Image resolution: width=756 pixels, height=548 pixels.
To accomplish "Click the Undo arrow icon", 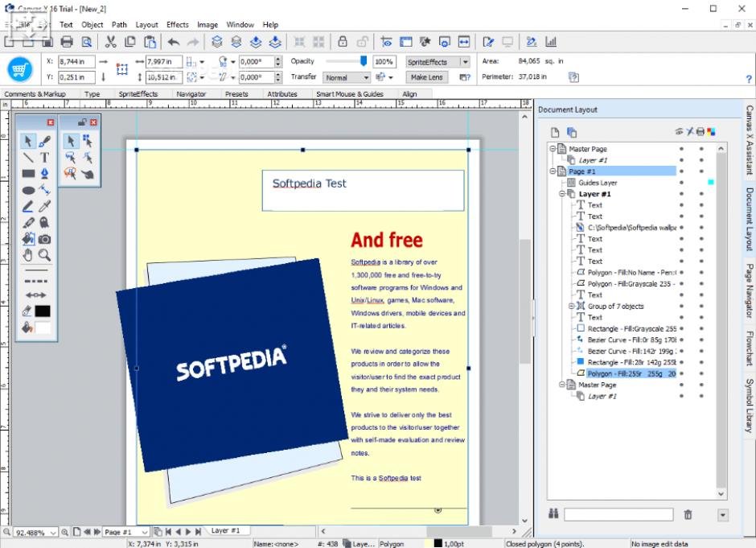I will 173,42.
